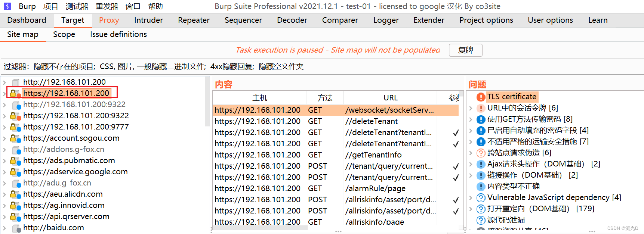Sort by the 方法 column header

pos(325,98)
